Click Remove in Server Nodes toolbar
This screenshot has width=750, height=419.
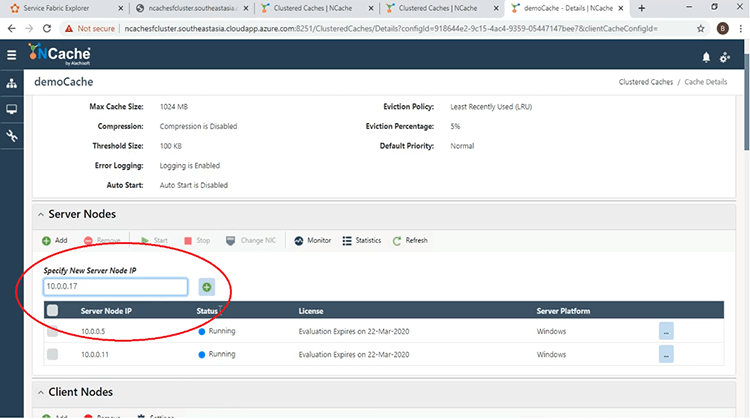tap(102, 241)
